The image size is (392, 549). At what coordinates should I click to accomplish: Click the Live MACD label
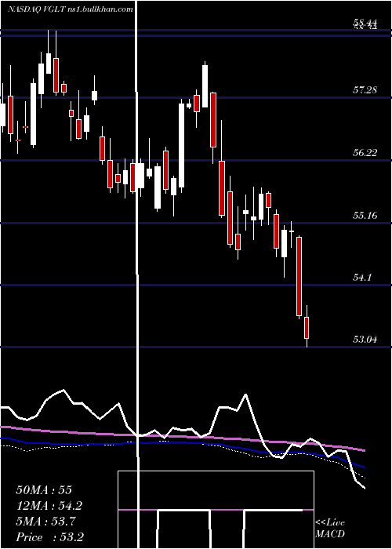(x=330, y=529)
